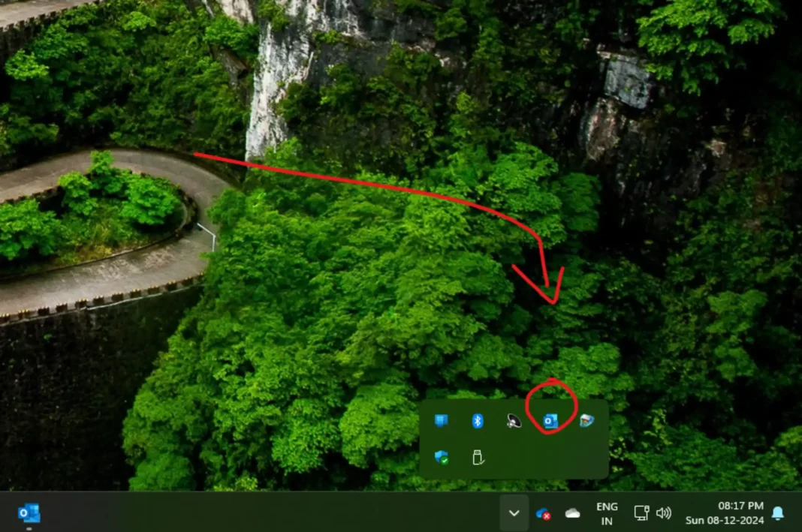Switch input language via ENG IN
802x532 pixels.
pos(607,513)
